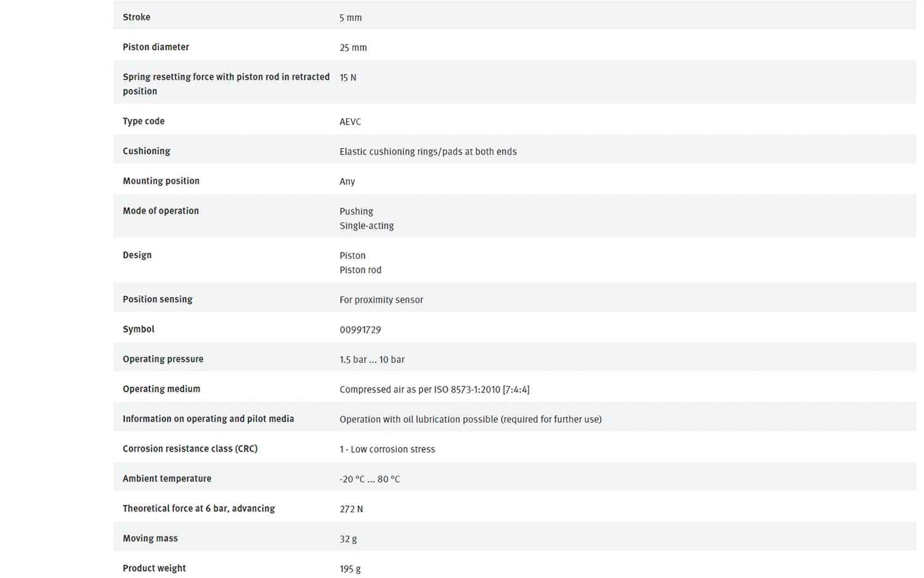
Task: Click the Moving mass value 32 g
Action: pyautogui.click(x=348, y=539)
